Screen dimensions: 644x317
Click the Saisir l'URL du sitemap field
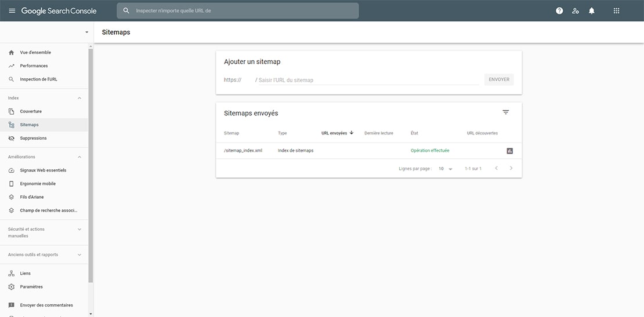click(x=368, y=80)
